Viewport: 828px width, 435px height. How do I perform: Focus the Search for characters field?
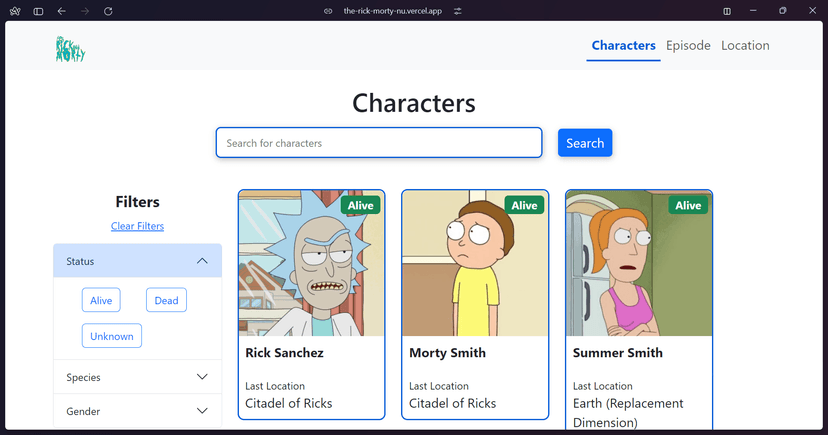[x=379, y=143]
